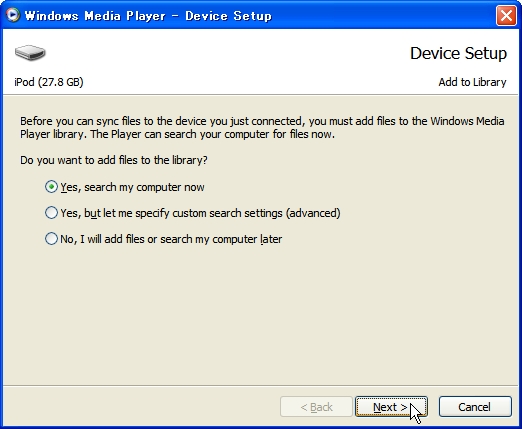
Task: Click the blank title bar space right of title
Action: tap(383, 15)
